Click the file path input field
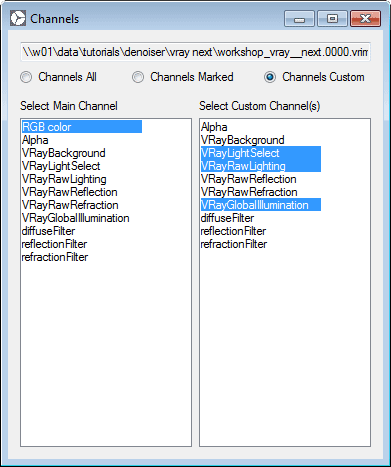 tap(195, 52)
